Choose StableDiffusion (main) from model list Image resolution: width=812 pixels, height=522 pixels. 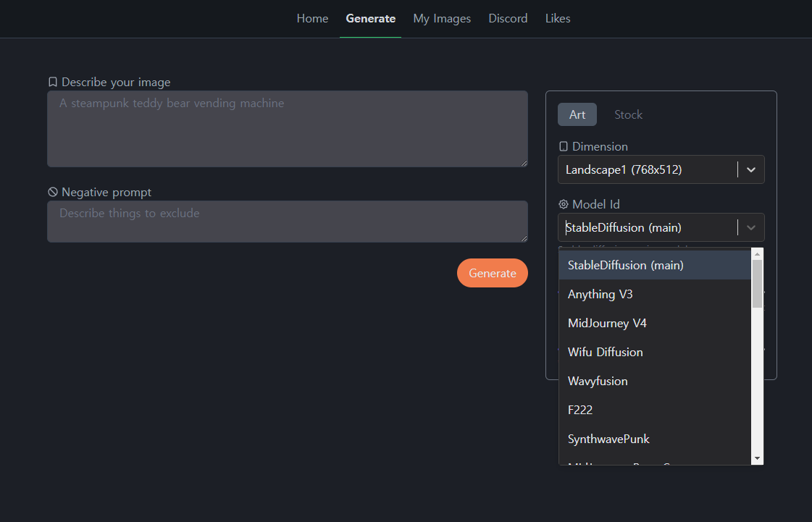tap(655, 265)
